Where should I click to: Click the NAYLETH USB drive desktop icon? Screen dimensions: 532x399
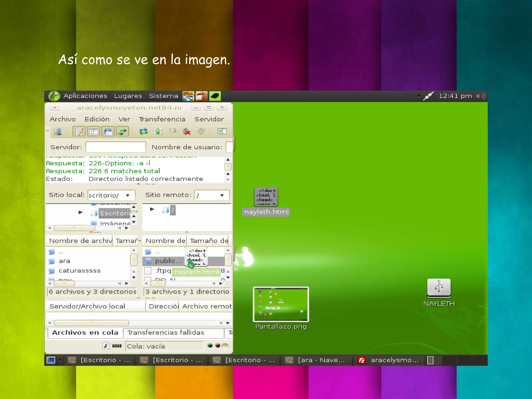click(x=439, y=288)
